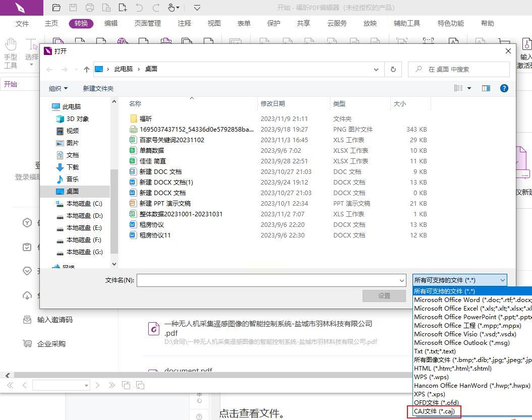Choose XPS (*.xps) file type option
The height and width of the screenshot is (420, 532).
click(x=472, y=394)
